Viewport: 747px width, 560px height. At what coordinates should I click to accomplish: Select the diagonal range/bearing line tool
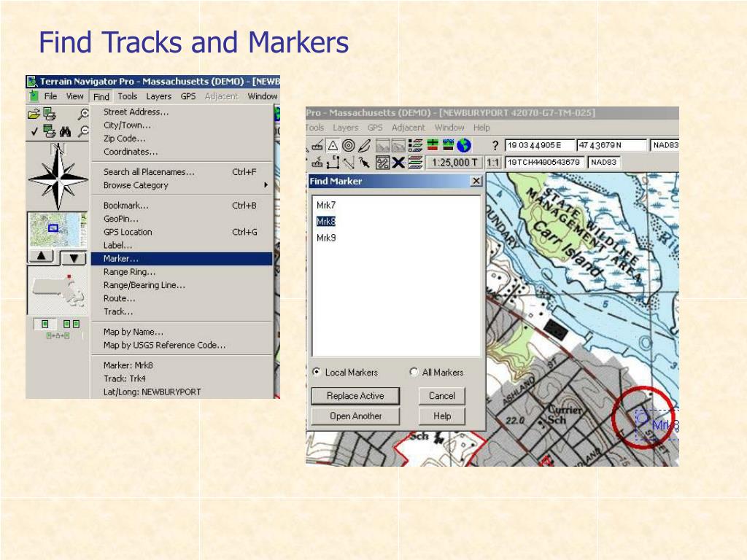point(349,163)
